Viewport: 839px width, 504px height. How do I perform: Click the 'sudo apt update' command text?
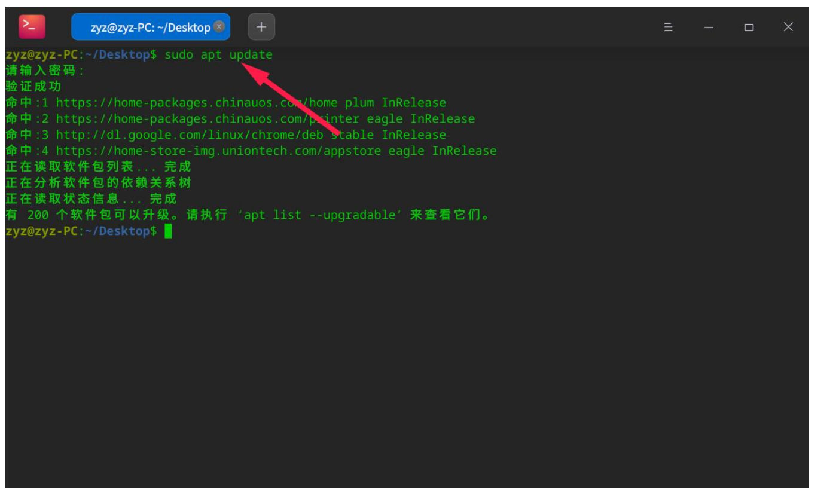pos(218,55)
